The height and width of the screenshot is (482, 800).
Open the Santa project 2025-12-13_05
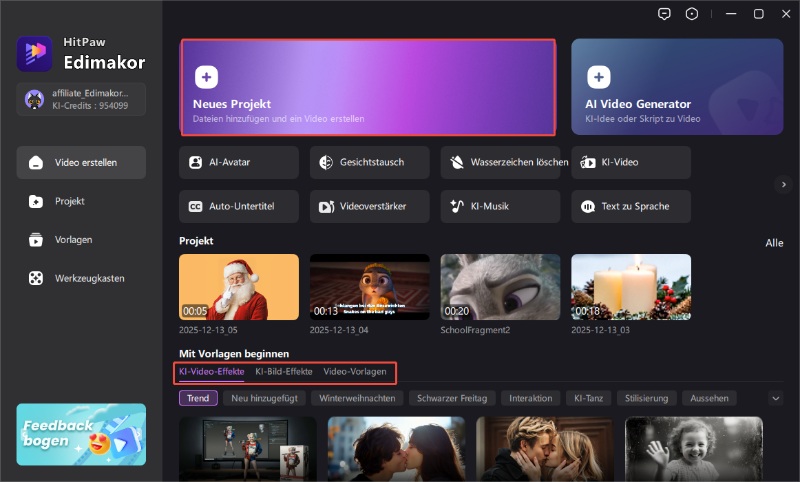coord(239,287)
